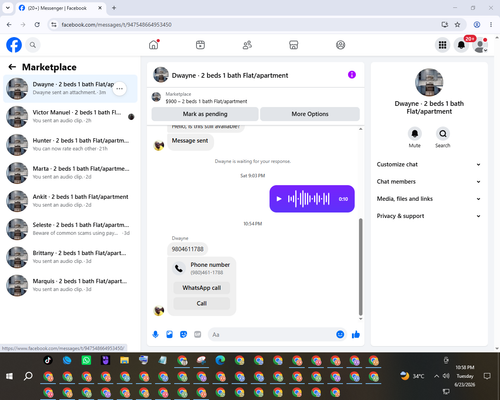Open File Explorer from the taskbar
Image resolution: width=500 pixels, height=400 pixels.
125,360
